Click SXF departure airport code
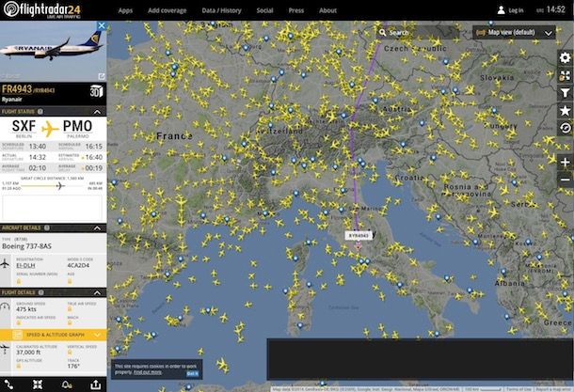The image size is (574, 392). point(24,126)
